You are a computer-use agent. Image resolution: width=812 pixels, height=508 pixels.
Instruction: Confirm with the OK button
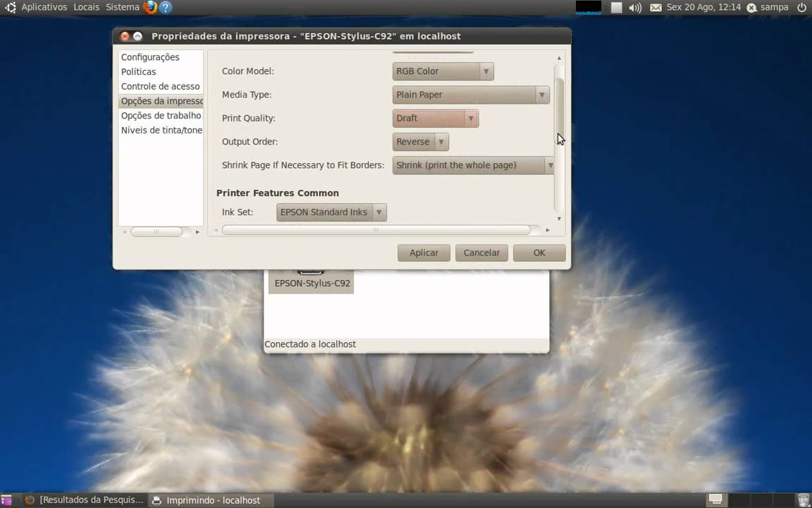(x=539, y=253)
